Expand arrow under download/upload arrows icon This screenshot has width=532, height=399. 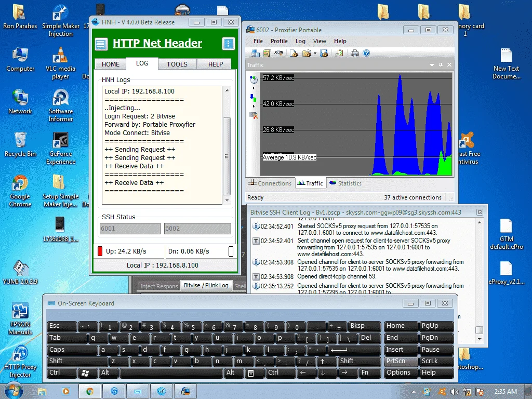point(254,106)
